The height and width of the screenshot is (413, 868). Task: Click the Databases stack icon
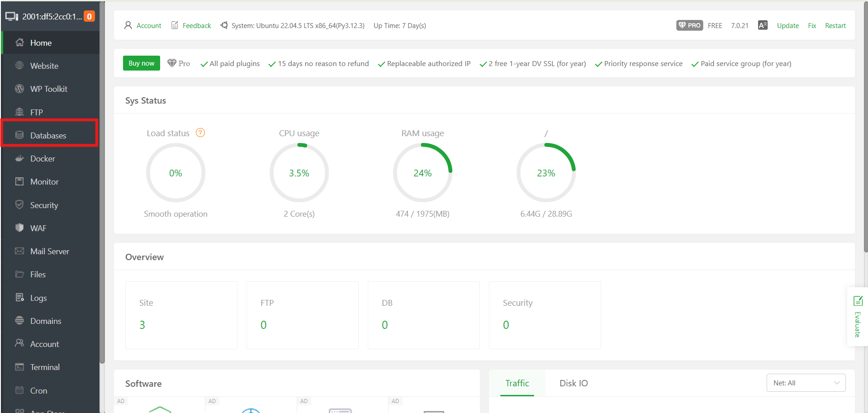(x=19, y=135)
